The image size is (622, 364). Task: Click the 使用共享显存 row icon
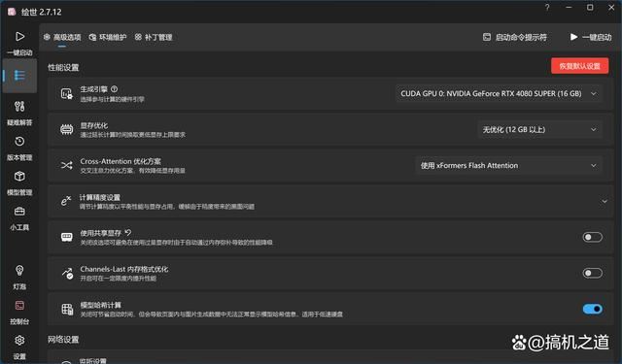click(67, 237)
